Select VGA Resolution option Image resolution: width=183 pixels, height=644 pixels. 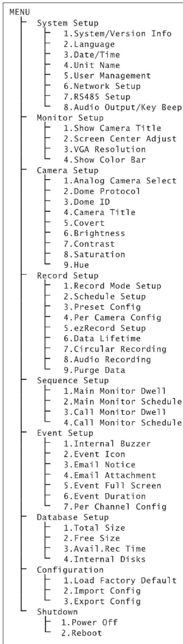[104, 149]
